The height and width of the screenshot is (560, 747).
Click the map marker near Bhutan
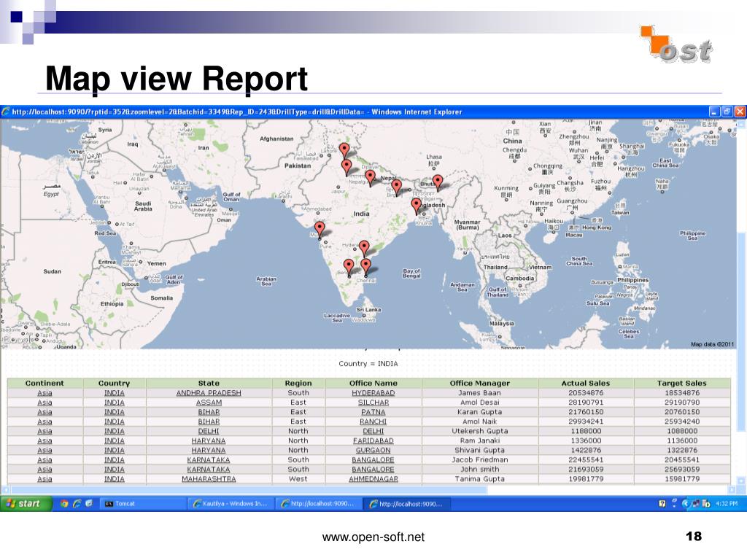click(438, 182)
